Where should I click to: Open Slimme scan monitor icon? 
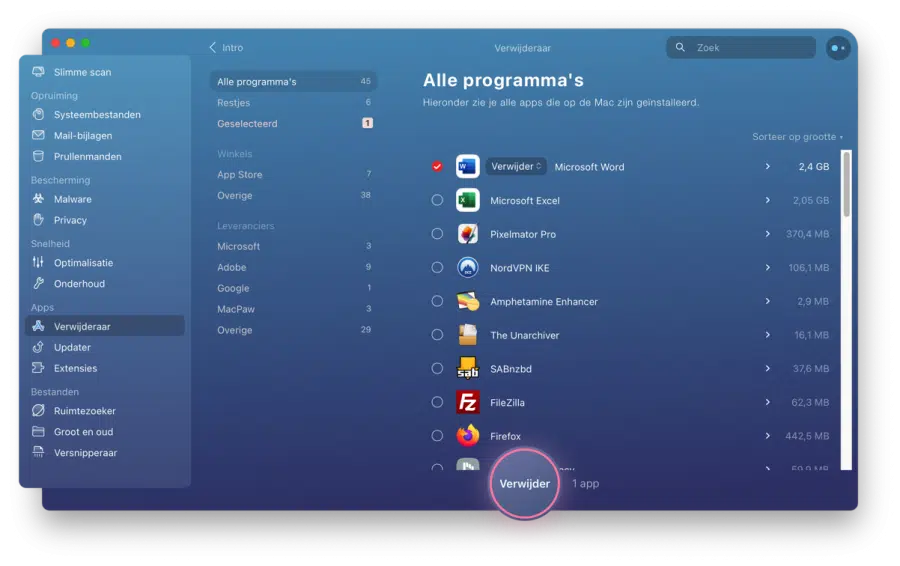(x=38, y=72)
